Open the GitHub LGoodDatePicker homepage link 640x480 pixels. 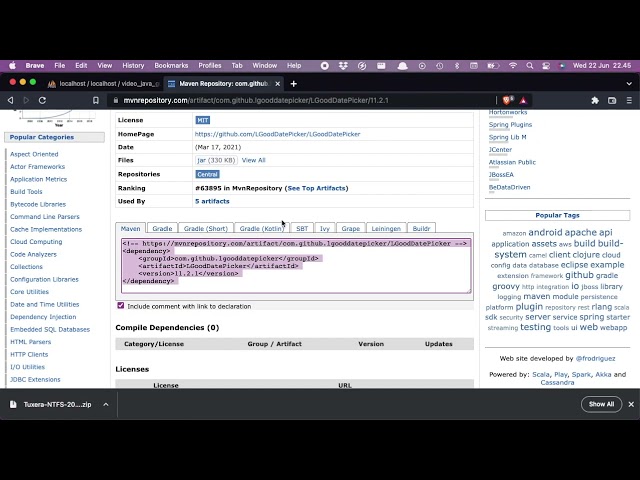pos(277,134)
